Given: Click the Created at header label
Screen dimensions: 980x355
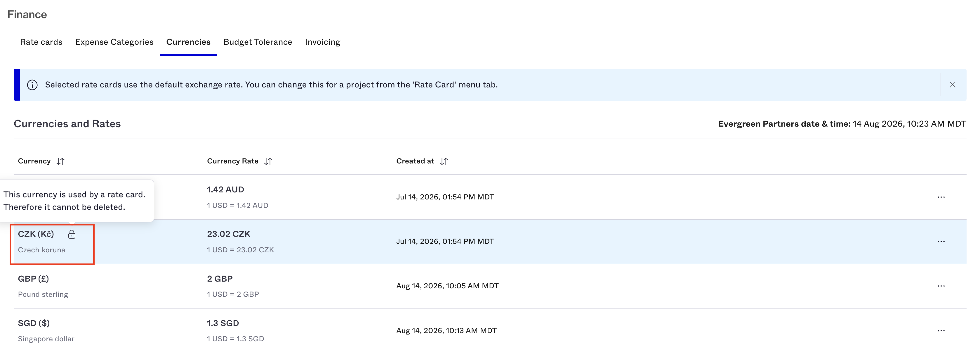Looking at the screenshot, I should click(415, 161).
